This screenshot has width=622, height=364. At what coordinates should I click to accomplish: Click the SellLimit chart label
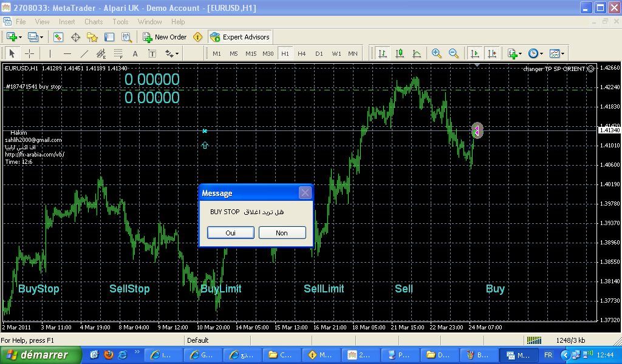324,289
